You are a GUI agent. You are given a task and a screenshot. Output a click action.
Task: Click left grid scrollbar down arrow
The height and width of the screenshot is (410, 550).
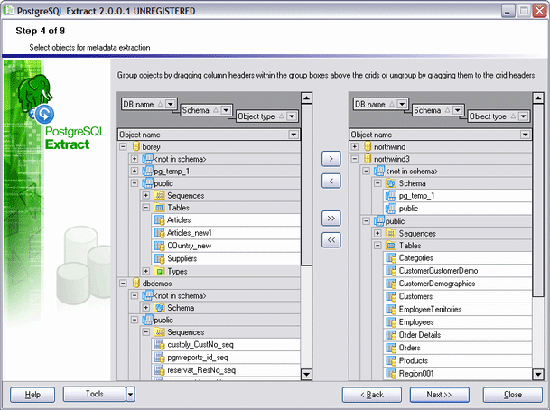(307, 374)
